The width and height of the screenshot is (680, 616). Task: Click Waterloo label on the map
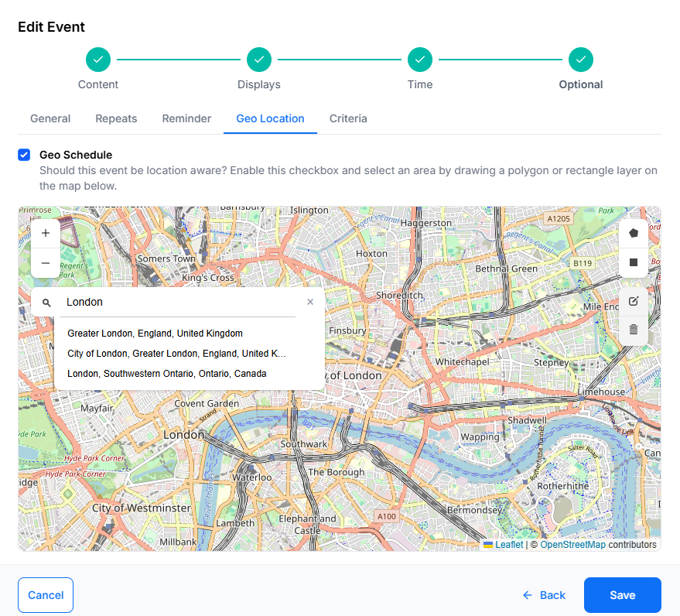pos(252,477)
